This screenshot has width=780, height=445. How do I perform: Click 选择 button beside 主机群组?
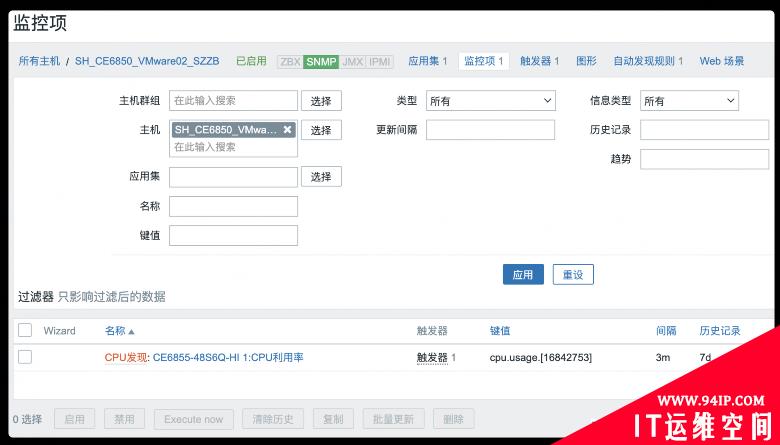tap(321, 101)
